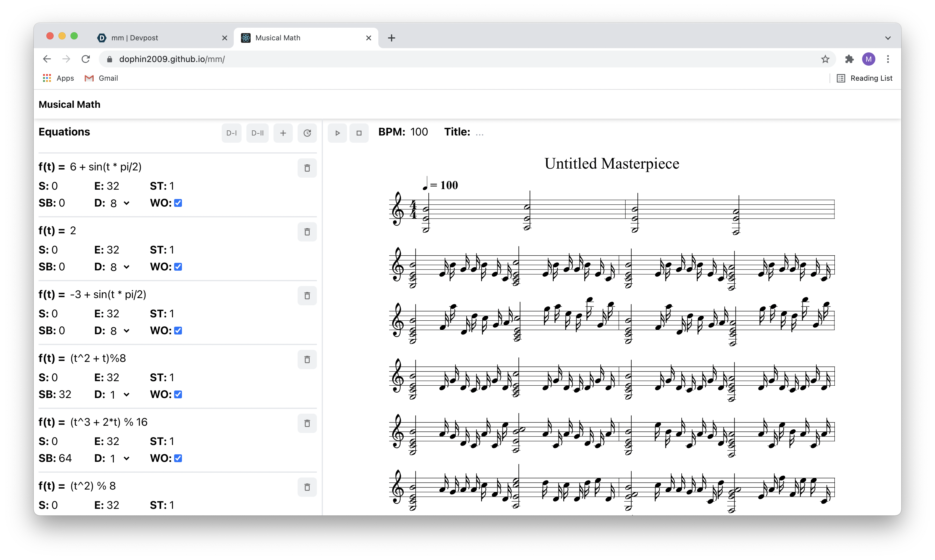Bookmark this page with the star icon

(825, 59)
